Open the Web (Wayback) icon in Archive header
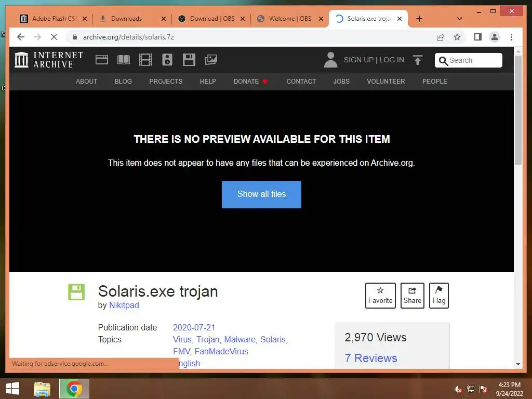The width and height of the screenshot is (532, 399). pyautogui.click(x=102, y=60)
